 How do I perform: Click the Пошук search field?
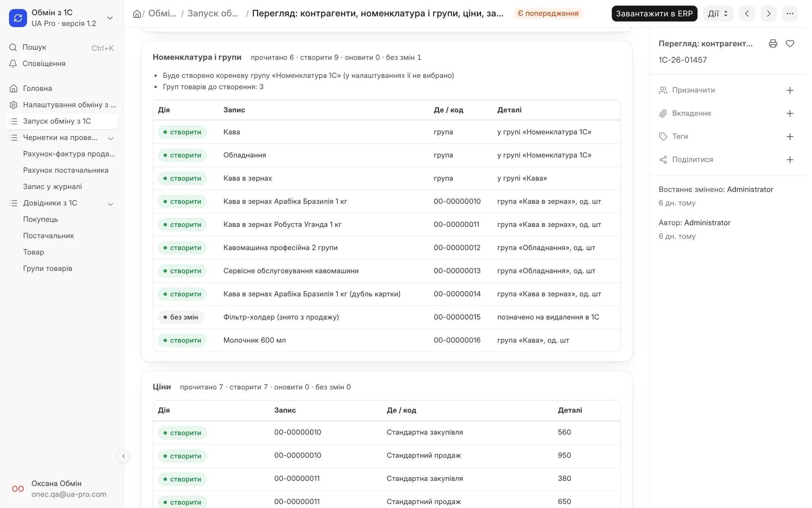(62, 47)
